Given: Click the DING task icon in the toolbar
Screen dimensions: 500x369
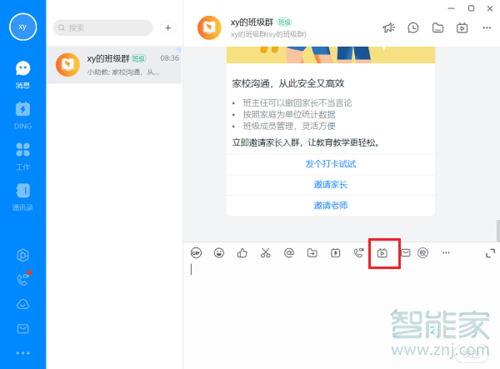Looking at the screenshot, I should 335,253.
